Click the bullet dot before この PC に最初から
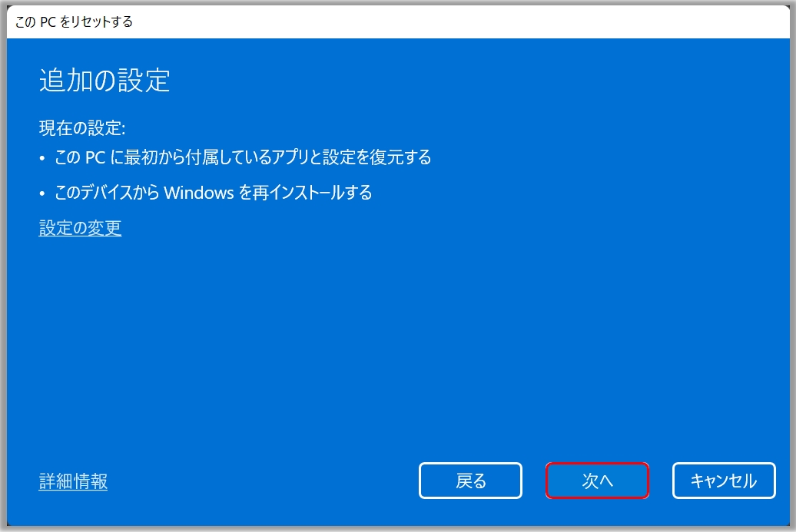Screen dimensions: 796x532 42,159
